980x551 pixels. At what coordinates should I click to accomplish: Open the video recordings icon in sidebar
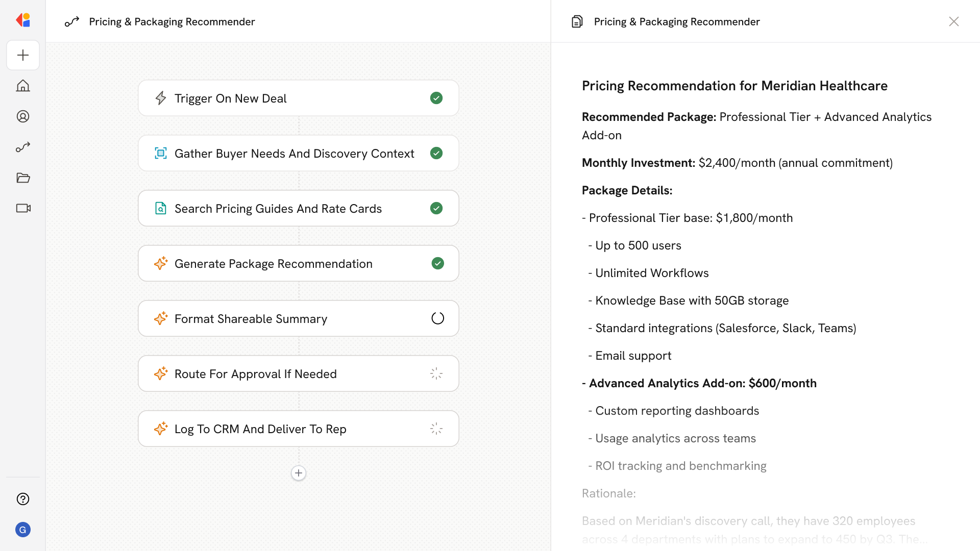coord(23,208)
